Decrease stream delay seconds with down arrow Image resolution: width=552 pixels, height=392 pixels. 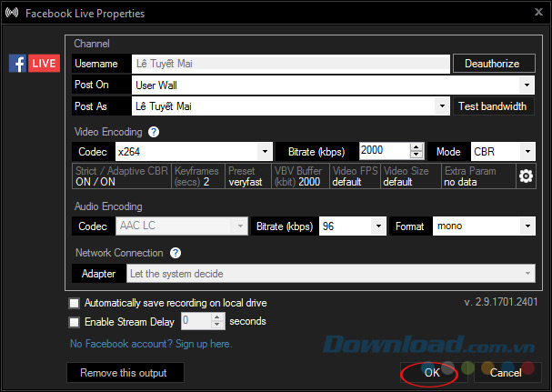(217, 325)
